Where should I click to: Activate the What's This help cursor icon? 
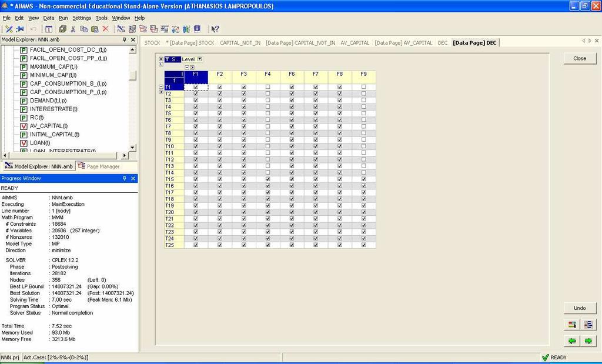click(x=215, y=29)
